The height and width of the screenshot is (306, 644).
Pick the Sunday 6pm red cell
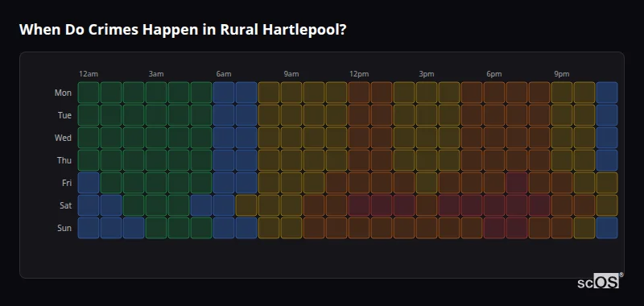(x=494, y=228)
